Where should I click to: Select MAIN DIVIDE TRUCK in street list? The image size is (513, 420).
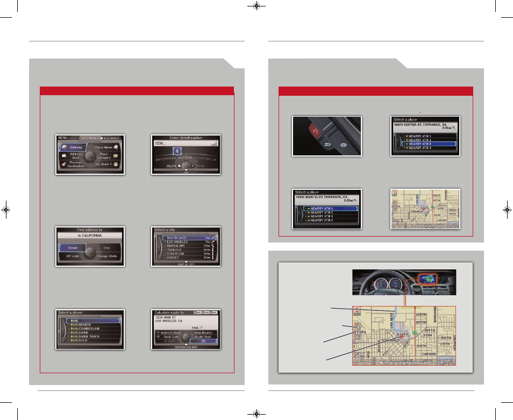(93, 337)
